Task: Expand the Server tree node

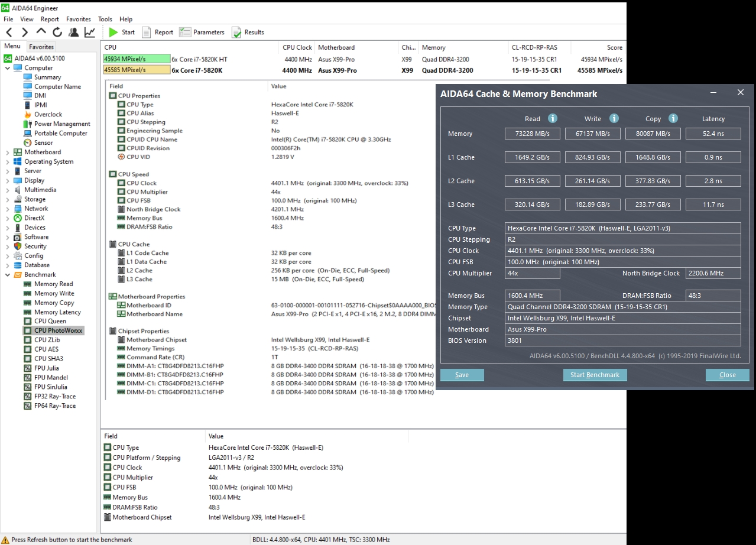Action: pos(8,171)
